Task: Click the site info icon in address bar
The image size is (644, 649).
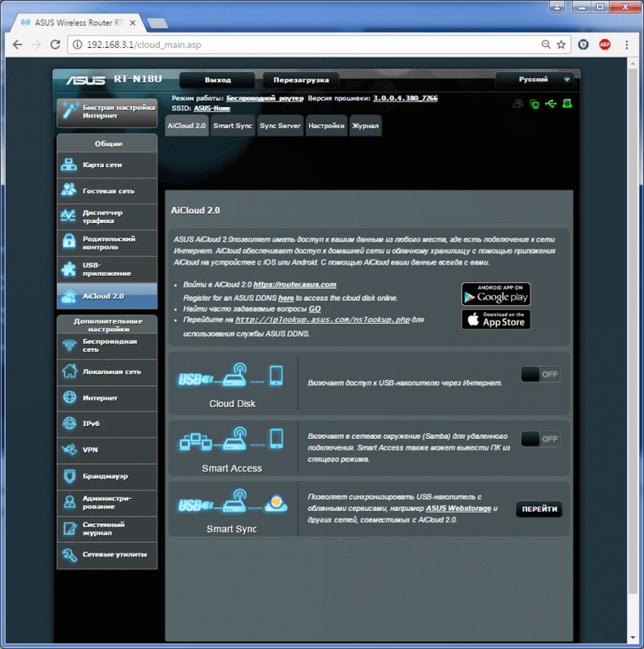Action: pos(77,45)
